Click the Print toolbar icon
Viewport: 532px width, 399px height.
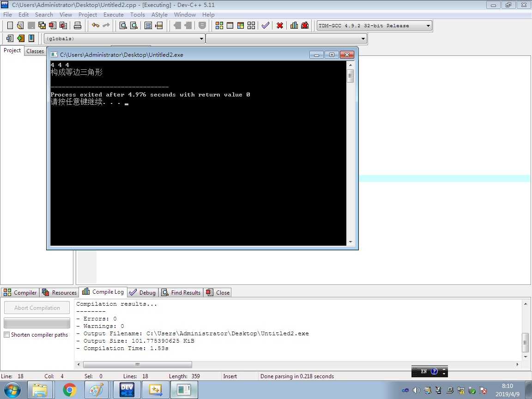pos(78,25)
